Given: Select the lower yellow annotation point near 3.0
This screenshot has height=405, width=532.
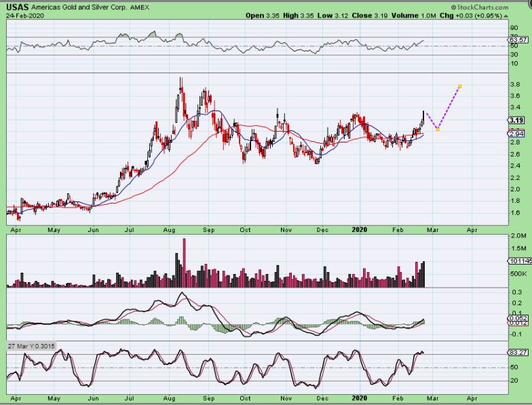Looking at the screenshot, I should pyautogui.click(x=438, y=129).
